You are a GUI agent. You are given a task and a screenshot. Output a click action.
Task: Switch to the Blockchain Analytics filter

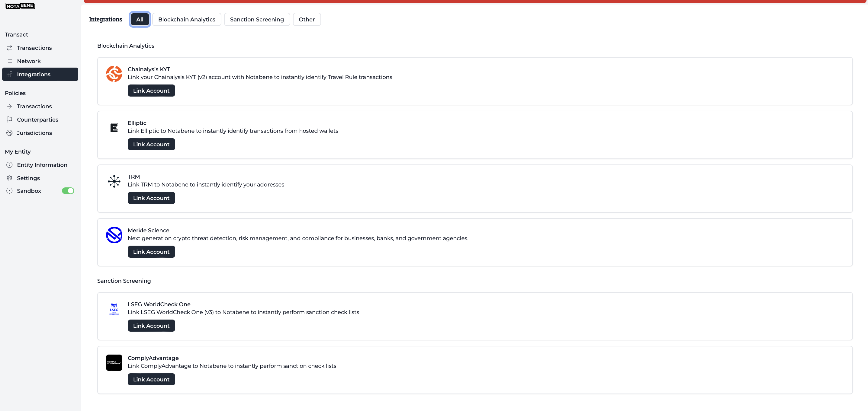pyautogui.click(x=187, y=20)
